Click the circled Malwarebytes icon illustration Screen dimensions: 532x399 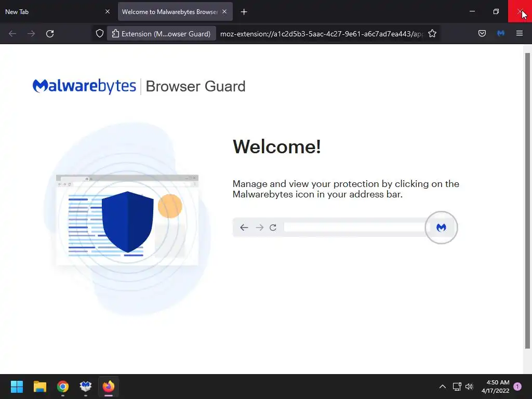coord(441,228)
